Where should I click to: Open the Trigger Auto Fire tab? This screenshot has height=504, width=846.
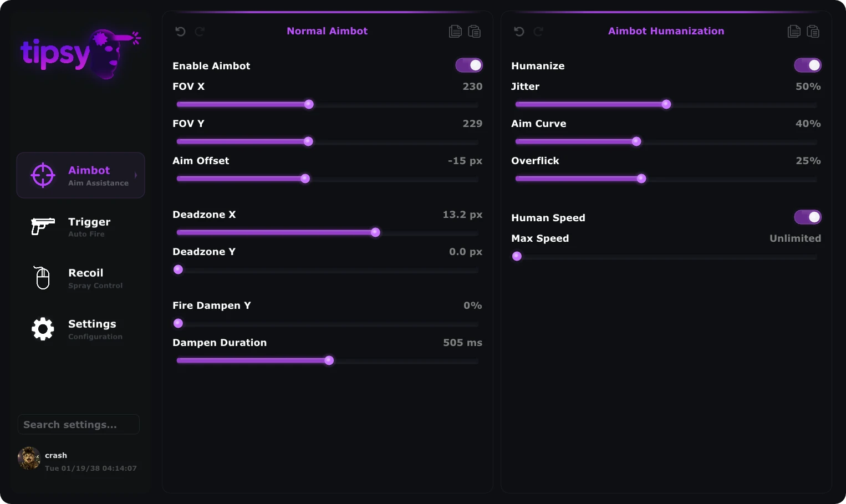(81, 227)
